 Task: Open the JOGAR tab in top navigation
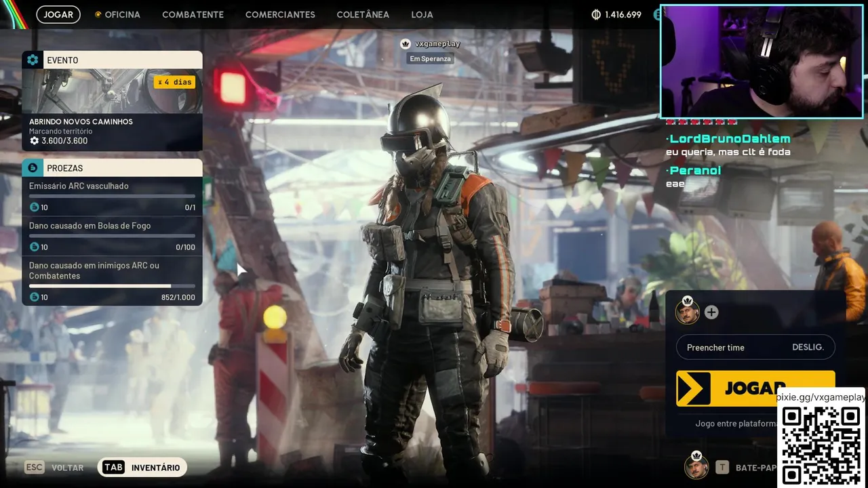(58, 14)
